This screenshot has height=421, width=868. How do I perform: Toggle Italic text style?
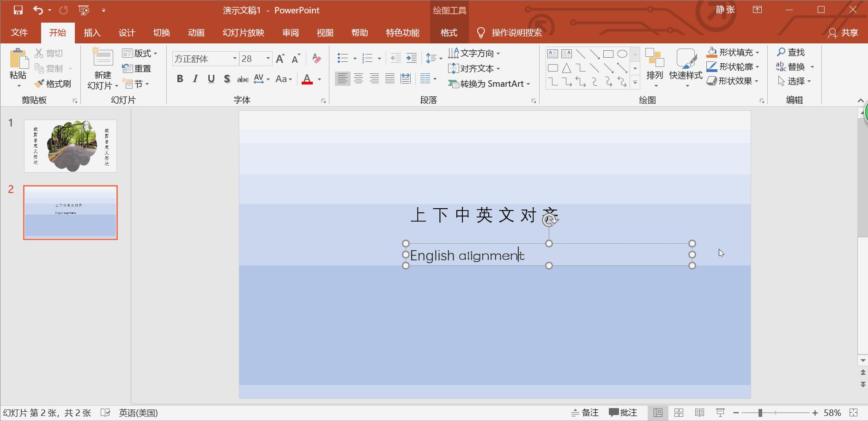(x=195, y=79)
